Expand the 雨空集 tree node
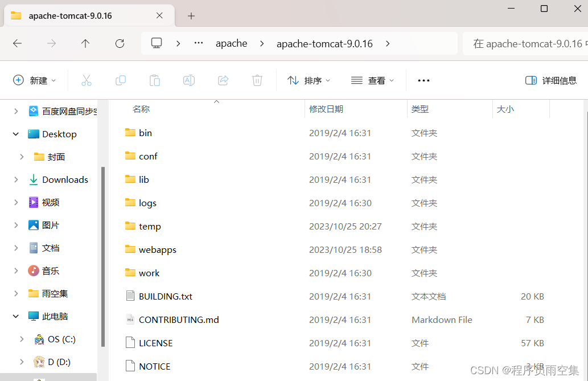The height and width of the screenshot is (381, 588). [x=16, y=293]
